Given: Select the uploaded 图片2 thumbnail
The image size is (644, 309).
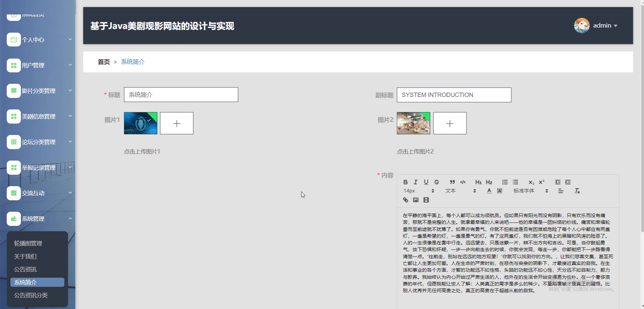Looking at the screenshot, I should click(413, 123).
